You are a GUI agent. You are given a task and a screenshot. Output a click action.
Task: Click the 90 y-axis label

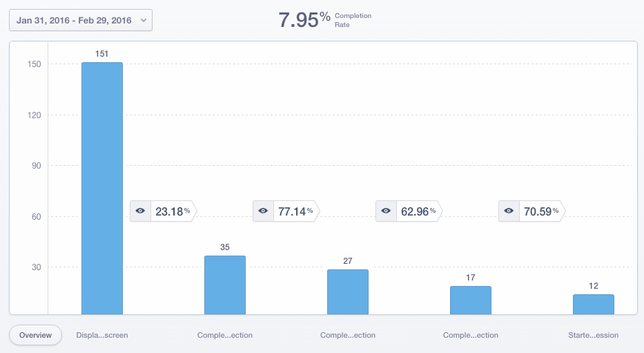pyautogui.click(x=36, y=166)
